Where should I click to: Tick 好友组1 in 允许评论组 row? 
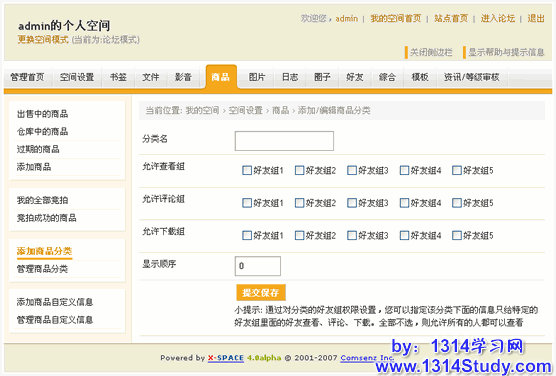point(247,203)
